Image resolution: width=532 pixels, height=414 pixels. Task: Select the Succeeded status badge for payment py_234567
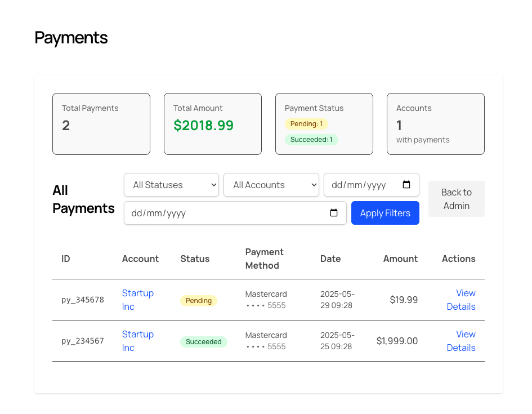coord(204,341)
